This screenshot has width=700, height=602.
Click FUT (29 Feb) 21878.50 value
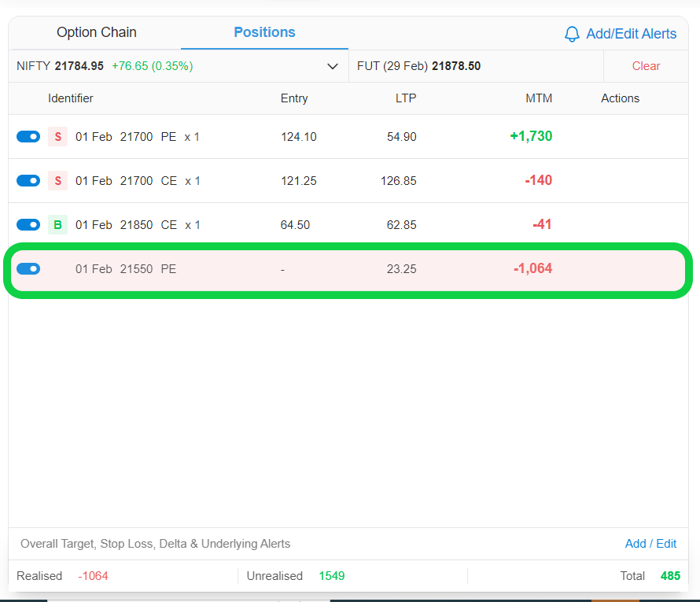click(x=456, y=66)
